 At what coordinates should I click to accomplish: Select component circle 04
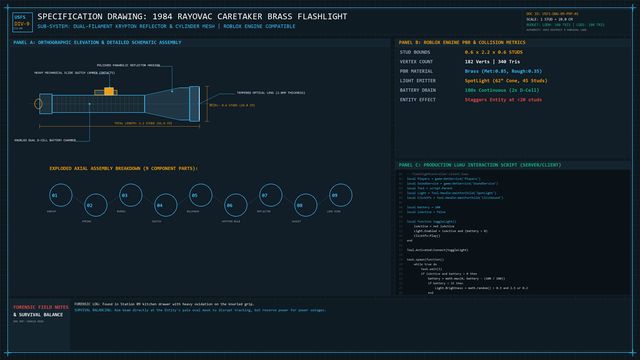(x=166, y=205)
